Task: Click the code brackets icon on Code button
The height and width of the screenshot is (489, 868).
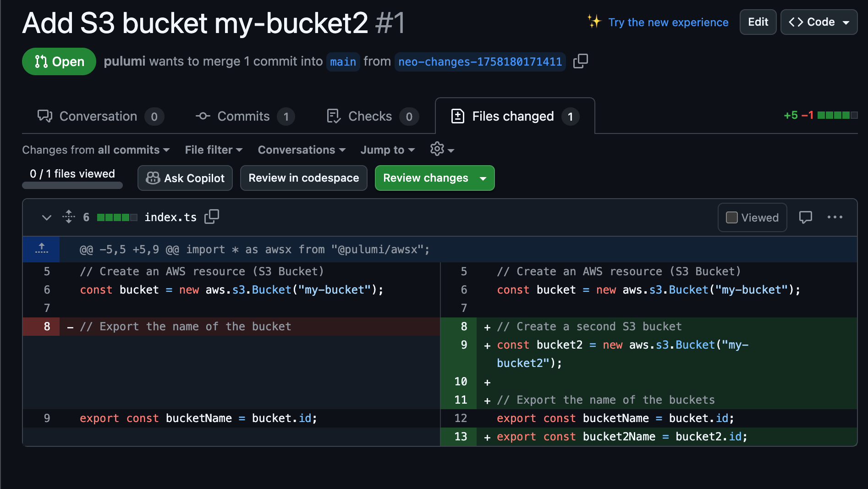Action: [796, 22]
